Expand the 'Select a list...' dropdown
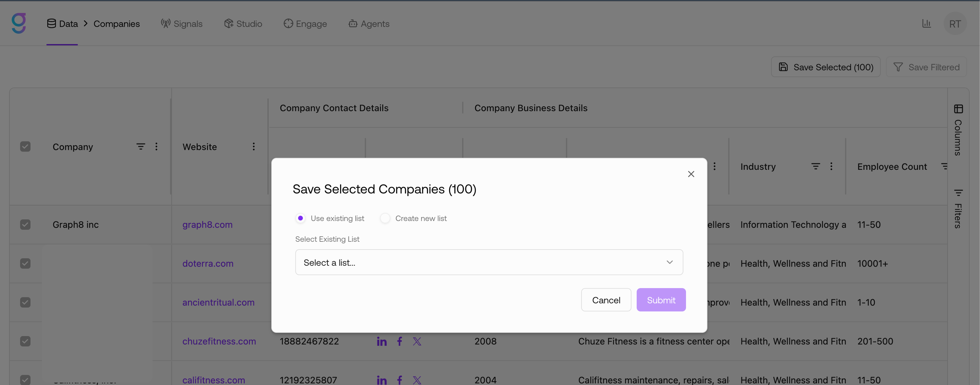This screenshot has height=385, width=980. pyautogui.click(x=489, y=262)
